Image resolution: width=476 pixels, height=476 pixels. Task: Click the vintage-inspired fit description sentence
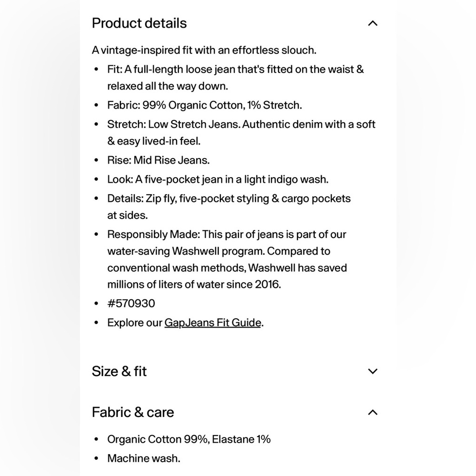pos(204,50)
